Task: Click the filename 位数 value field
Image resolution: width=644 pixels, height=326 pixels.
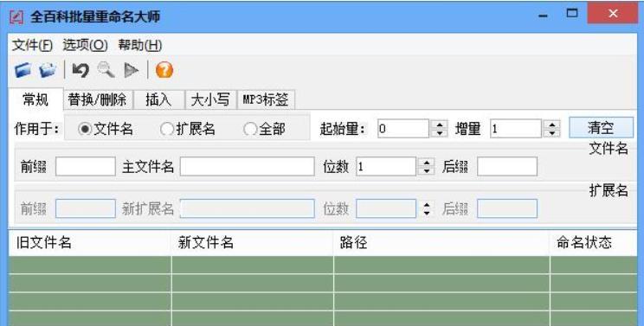Action: 386,167
